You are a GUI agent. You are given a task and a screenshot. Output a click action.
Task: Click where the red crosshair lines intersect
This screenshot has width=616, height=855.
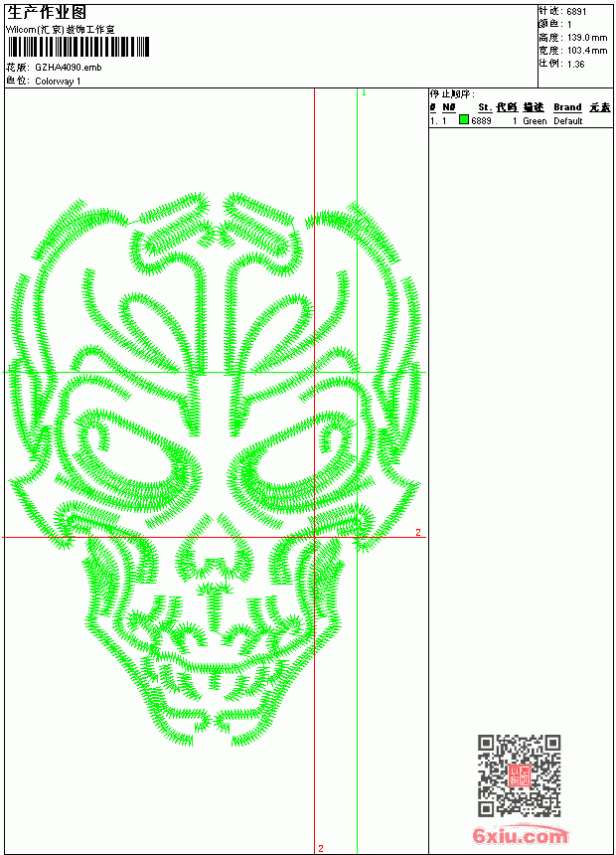pyautogui.click(x=315, y=537)
